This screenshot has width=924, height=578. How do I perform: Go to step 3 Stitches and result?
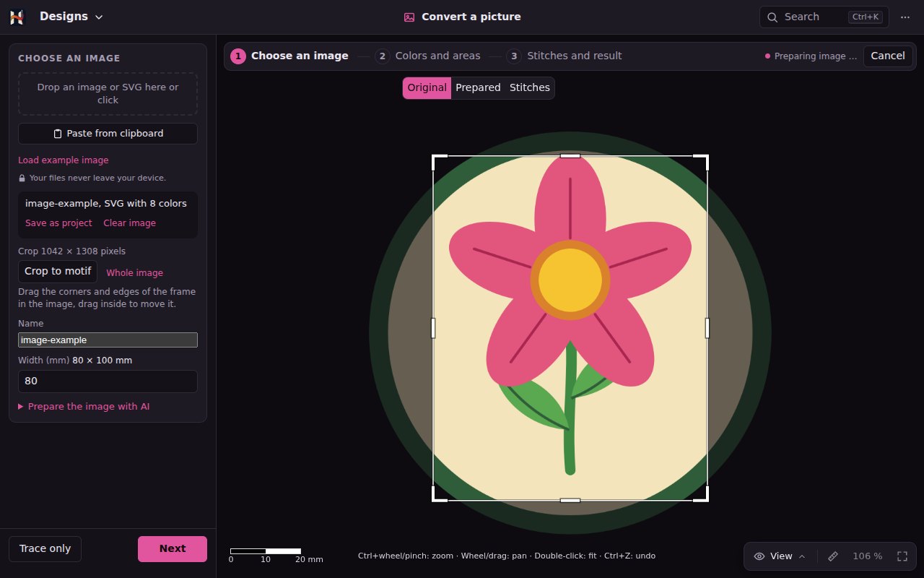[564, 56]
